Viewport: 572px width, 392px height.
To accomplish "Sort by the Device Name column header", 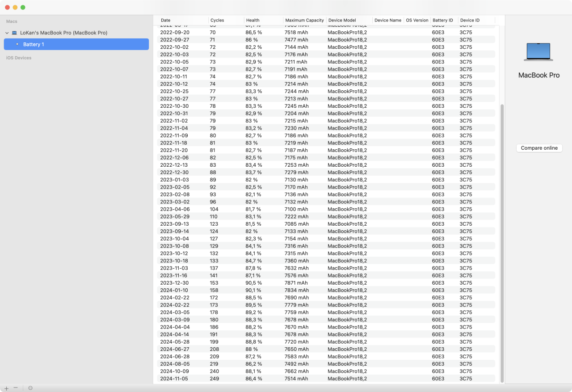I will click(388, 20).
